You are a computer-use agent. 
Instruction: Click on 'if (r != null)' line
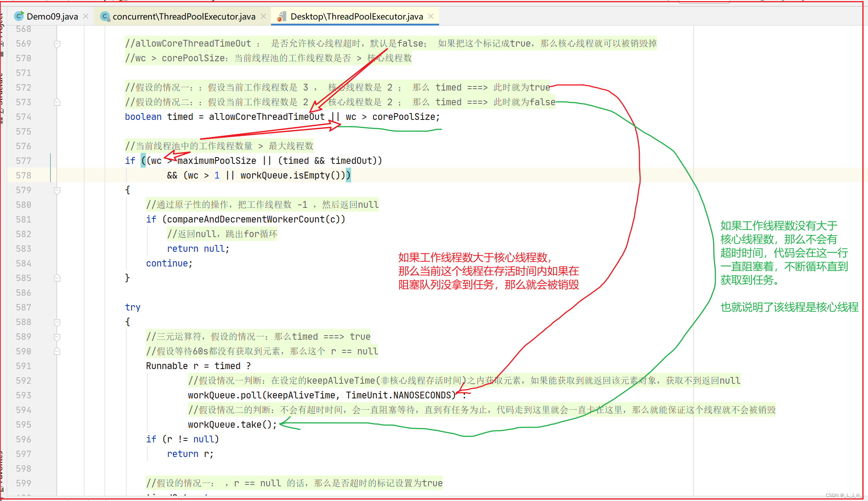click(x=182, y=439)
